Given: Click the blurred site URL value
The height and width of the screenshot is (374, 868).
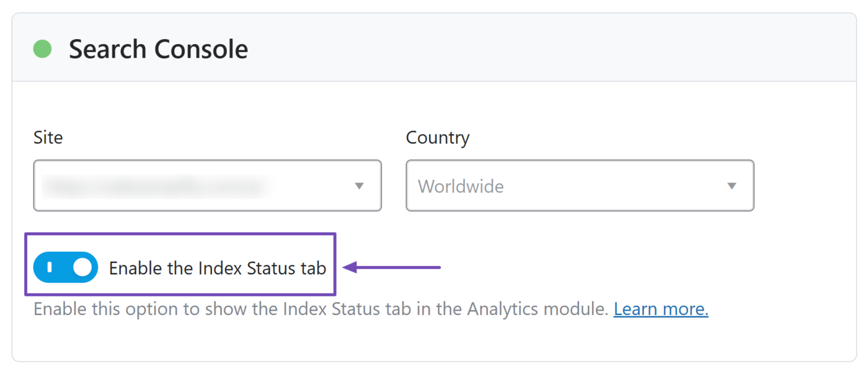Looking at the screenshot, I should click(155, 186).
